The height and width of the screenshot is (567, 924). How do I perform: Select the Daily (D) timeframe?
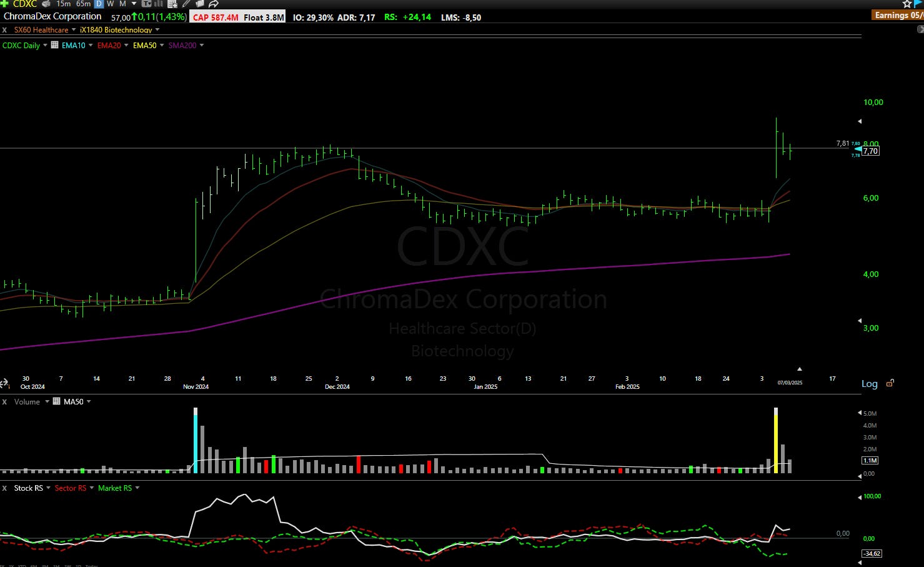(99, 4)
